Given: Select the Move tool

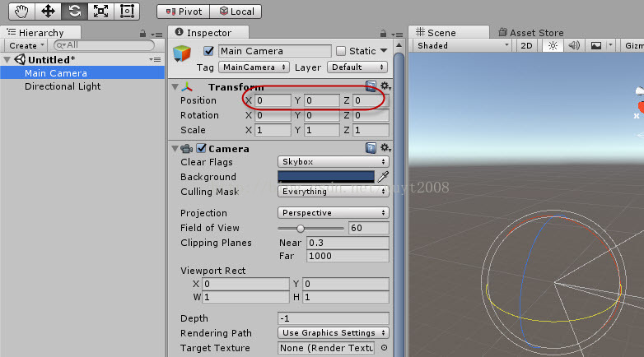Looking at the screenshot, I should pyautogui.click(x=48, y=11).
